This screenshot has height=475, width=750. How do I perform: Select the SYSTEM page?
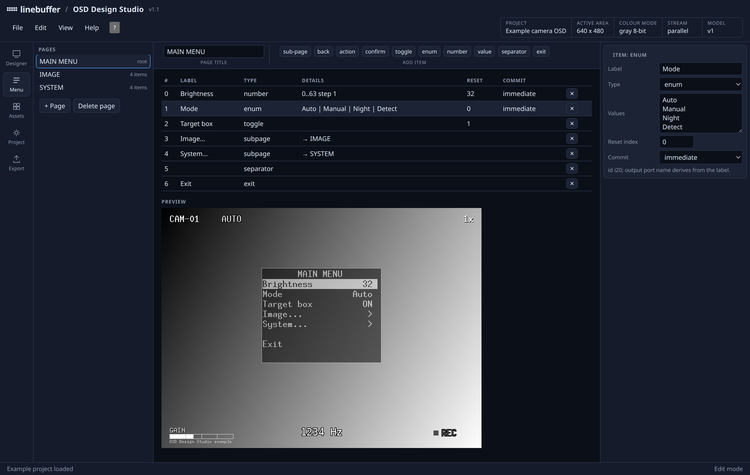coord(93,88)
